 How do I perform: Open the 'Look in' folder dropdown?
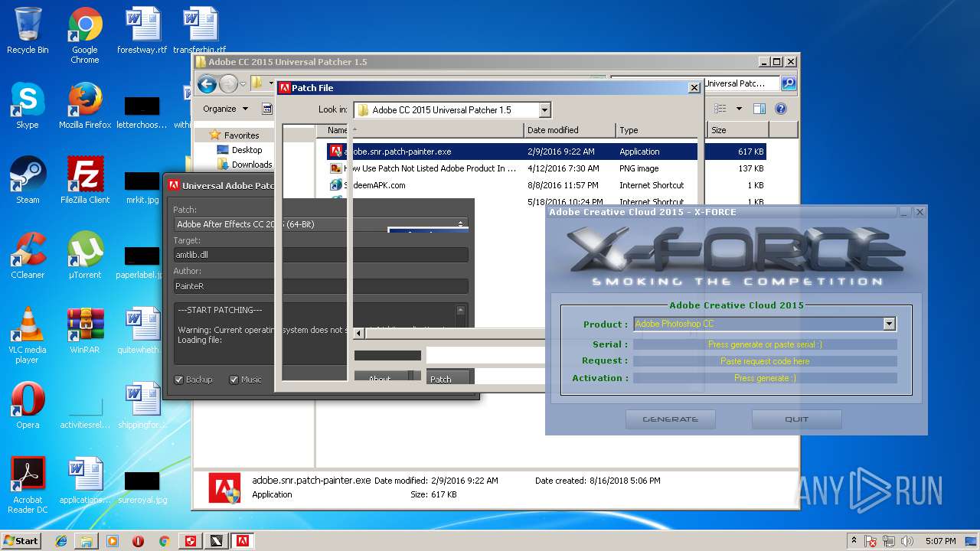pyautogui.click(x=544, y=110)
